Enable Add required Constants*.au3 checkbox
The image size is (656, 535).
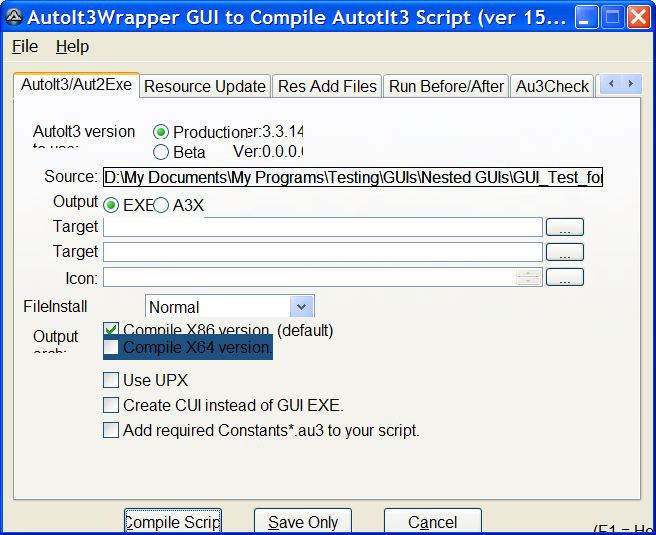click(x=111, y=430)
